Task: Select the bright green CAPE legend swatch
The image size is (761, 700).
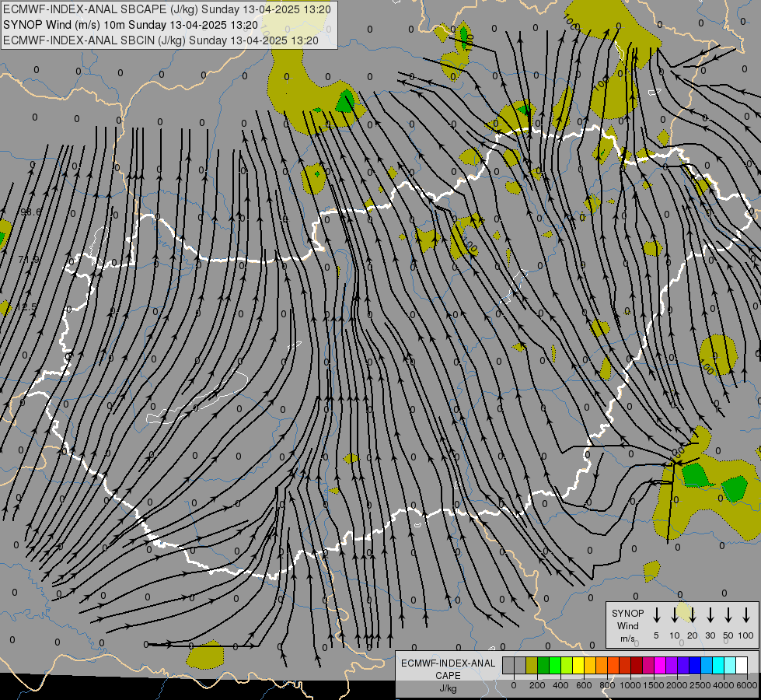Action: click(x=555, y=665)
